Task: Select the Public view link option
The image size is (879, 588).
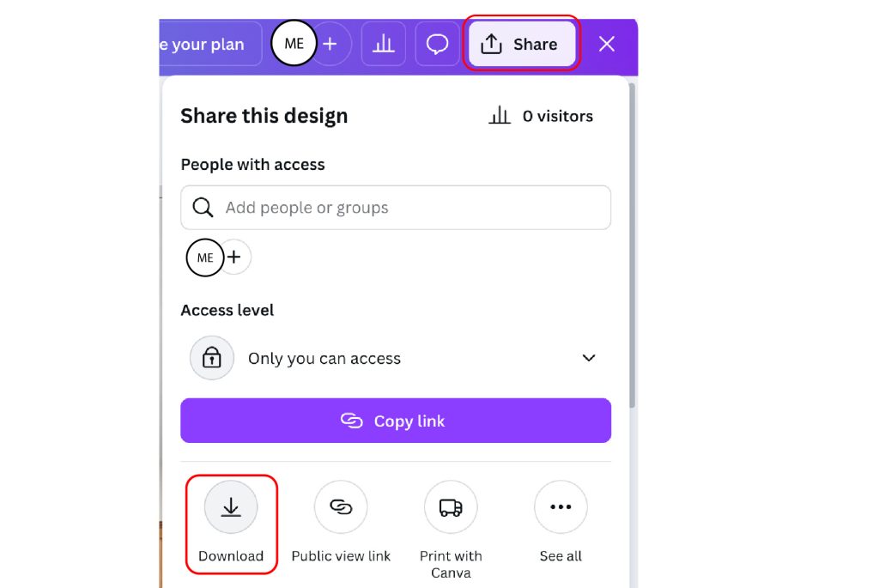Action: 341,523
